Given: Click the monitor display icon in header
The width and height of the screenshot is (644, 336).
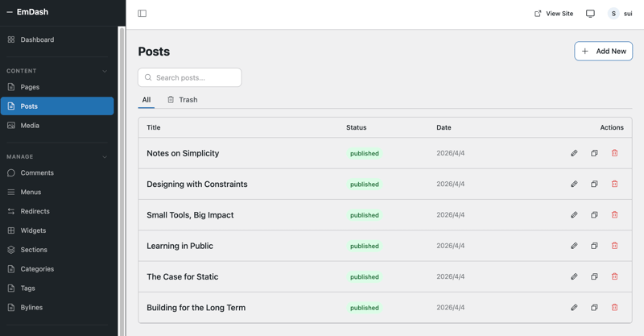Looking at the screenshot, I should 590,14.
